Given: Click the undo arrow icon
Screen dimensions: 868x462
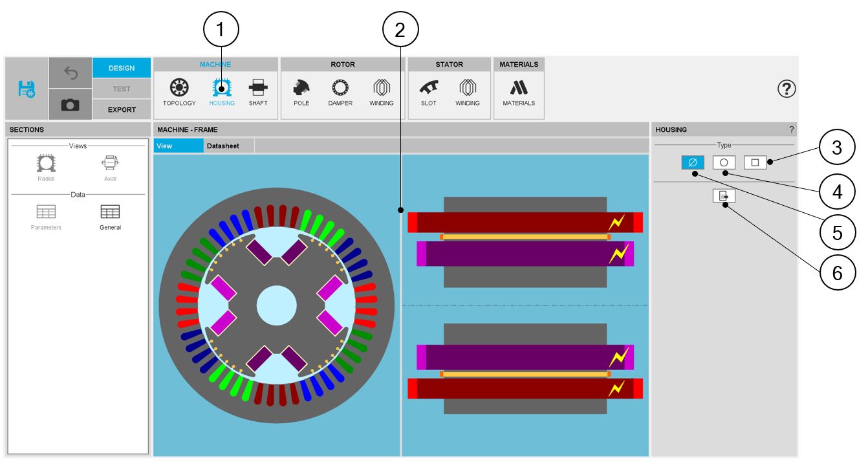Looking at the screenshot, I should coord(70,73).
